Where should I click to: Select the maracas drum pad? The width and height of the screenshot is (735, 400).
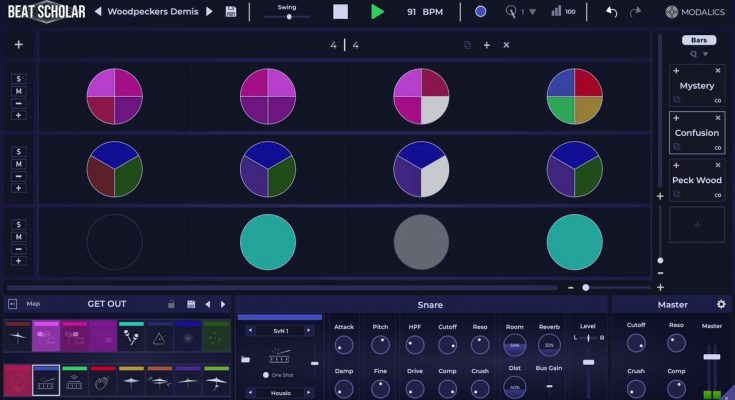(x=131, y=339)
